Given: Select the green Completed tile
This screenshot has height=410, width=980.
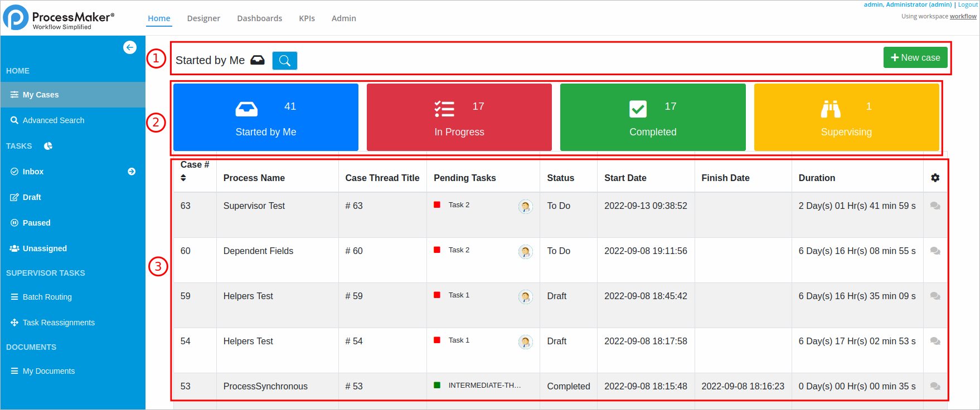Looking at the screenshot, I should click(x=652, y=117).
